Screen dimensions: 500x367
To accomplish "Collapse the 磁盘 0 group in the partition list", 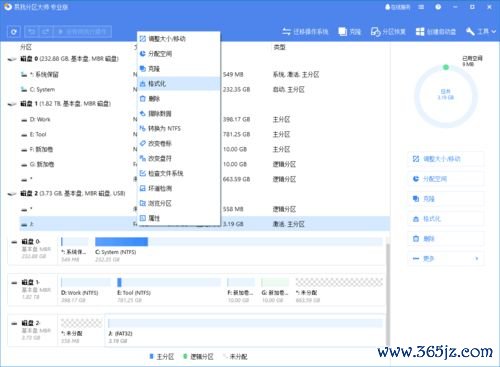I will pos(12,59).
